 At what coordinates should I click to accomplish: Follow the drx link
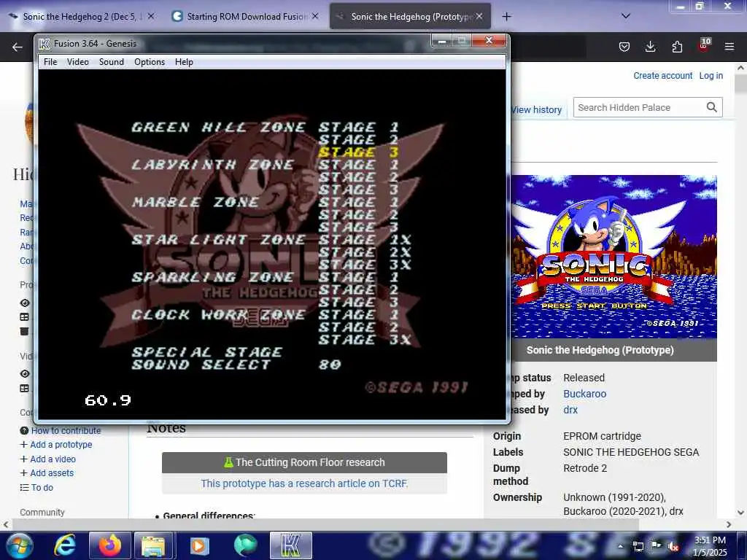[x=570, y=410]
